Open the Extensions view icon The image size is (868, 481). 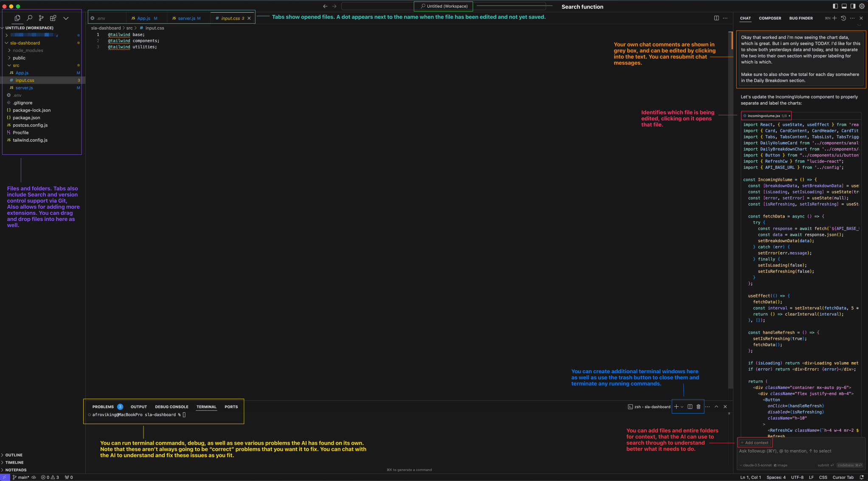point(53,18)
